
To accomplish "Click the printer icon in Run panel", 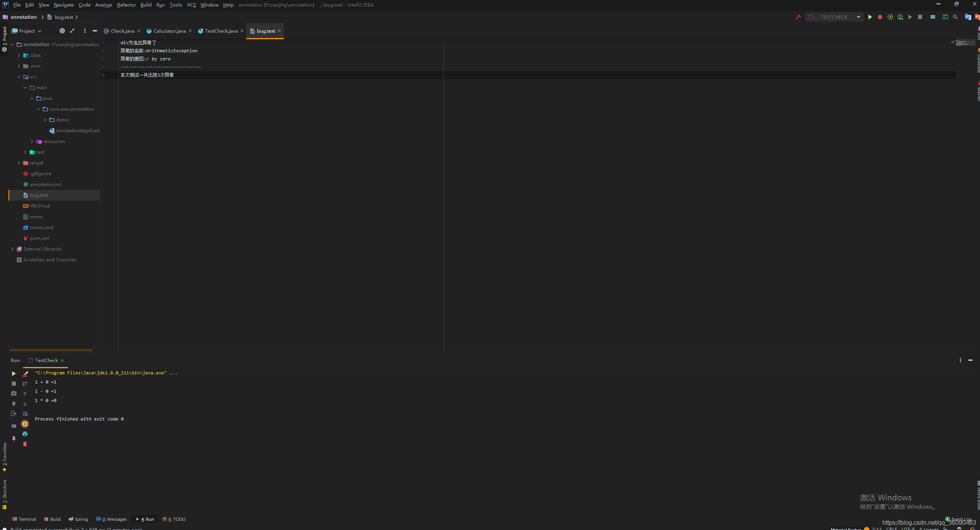I will (25, 434).
